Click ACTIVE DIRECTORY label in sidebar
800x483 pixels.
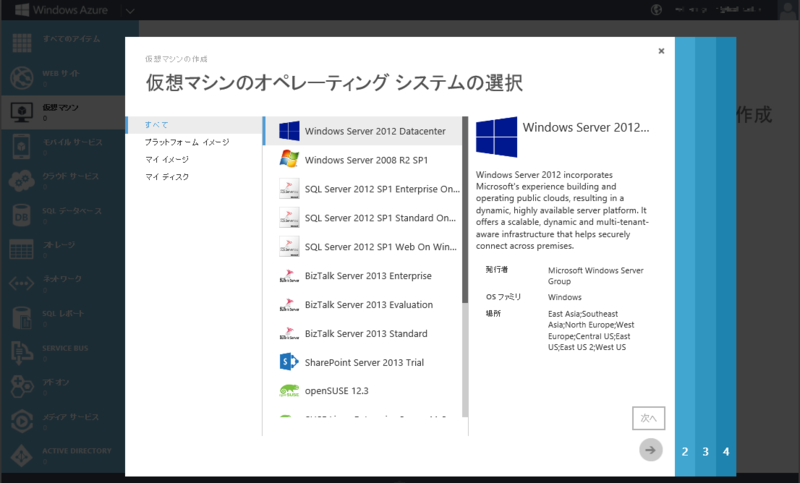click(x=77, y=451)
